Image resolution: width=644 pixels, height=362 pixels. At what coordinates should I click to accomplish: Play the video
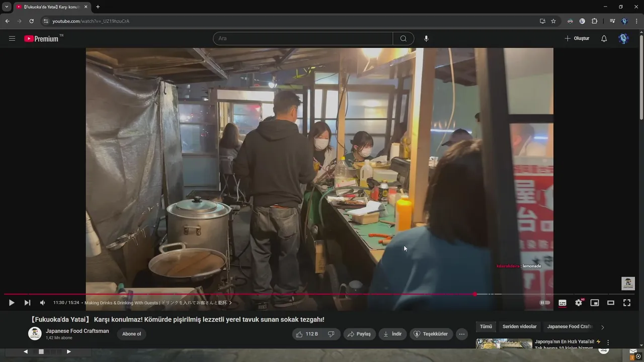[12, 303]
